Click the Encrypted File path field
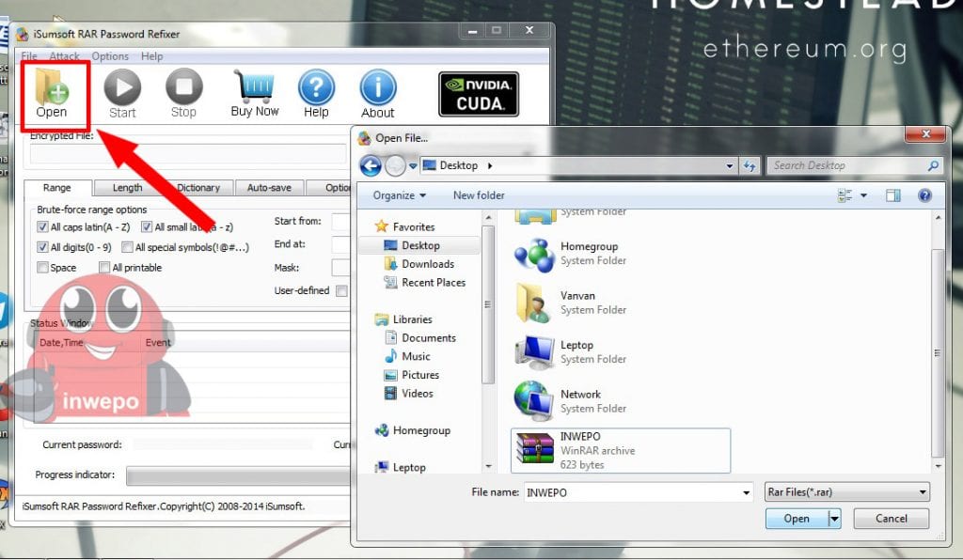 (x=188, y=153)
